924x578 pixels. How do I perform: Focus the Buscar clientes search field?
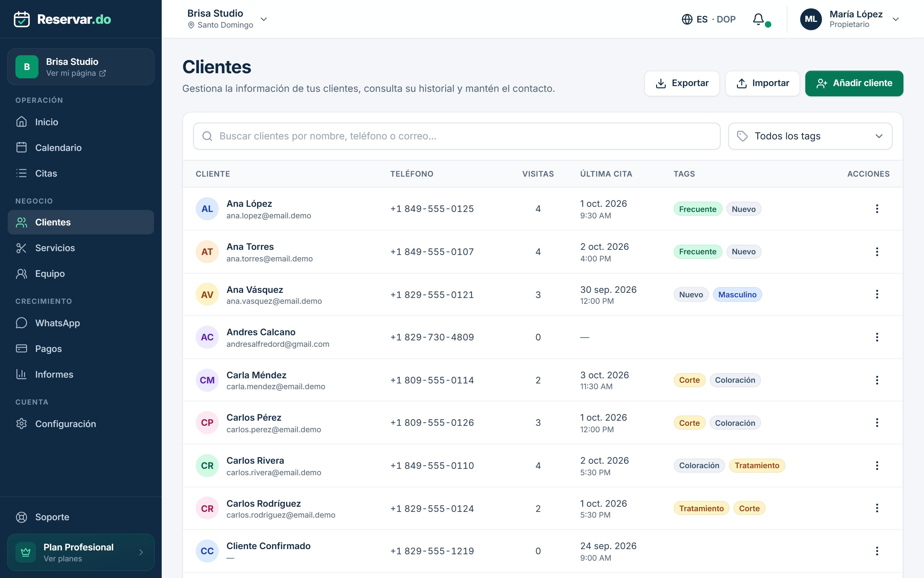[x=457, y=136]
